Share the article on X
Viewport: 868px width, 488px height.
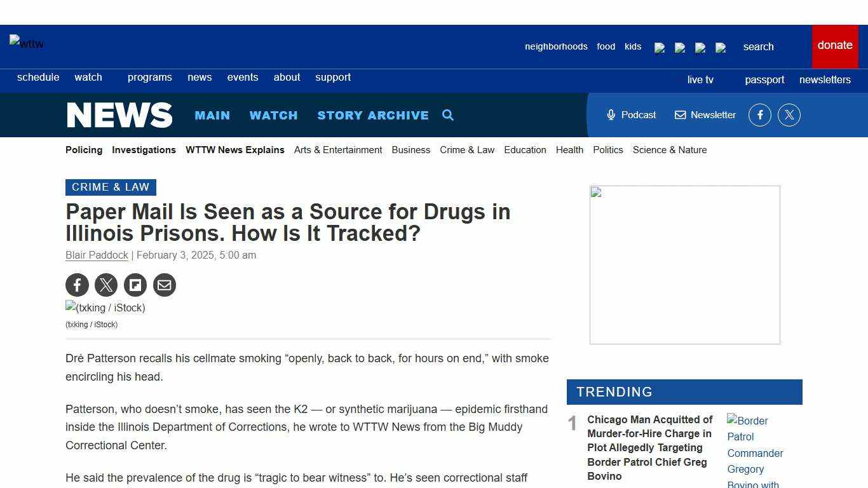106,285
